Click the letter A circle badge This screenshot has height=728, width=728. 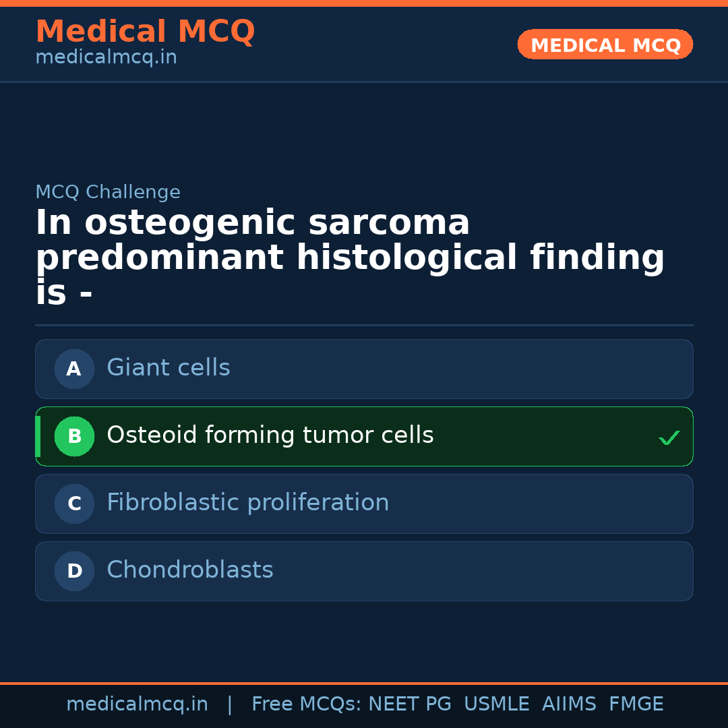pos(74,369)
